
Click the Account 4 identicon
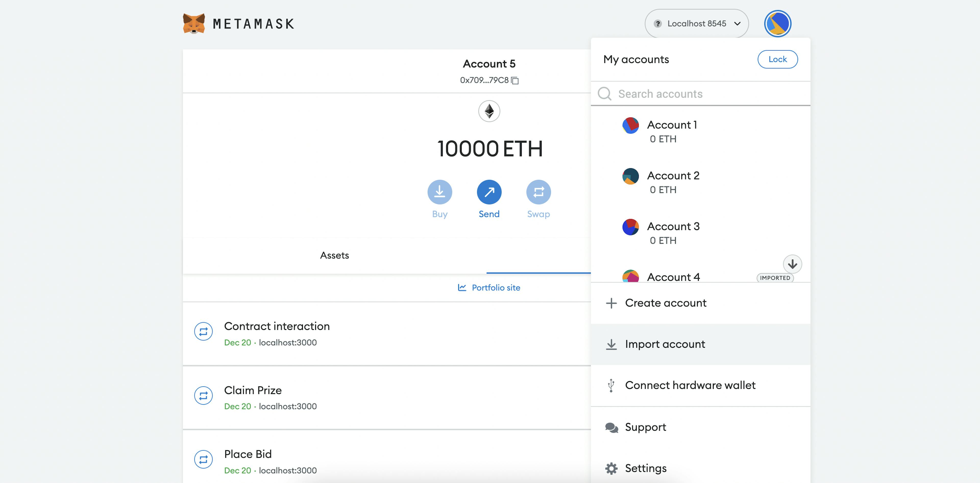(x=630, y=276)
